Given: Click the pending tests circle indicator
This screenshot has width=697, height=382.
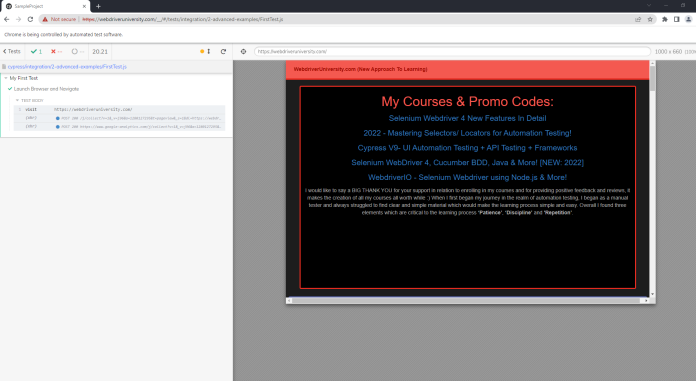Looking at the screenshot, I should (75, 52).
